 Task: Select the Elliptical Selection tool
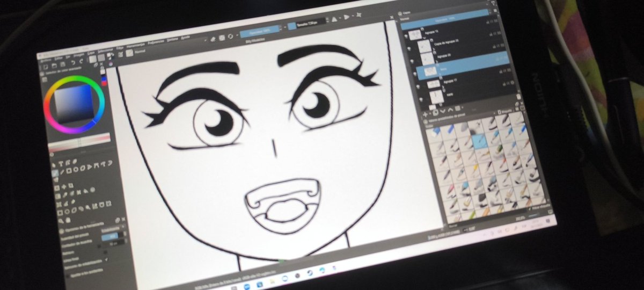[x=67, y=212]
